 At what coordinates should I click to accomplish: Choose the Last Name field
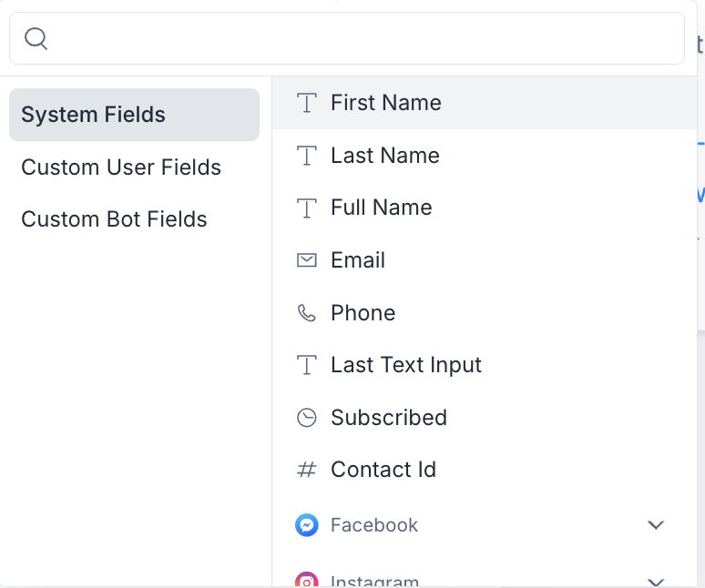[385, 156]
